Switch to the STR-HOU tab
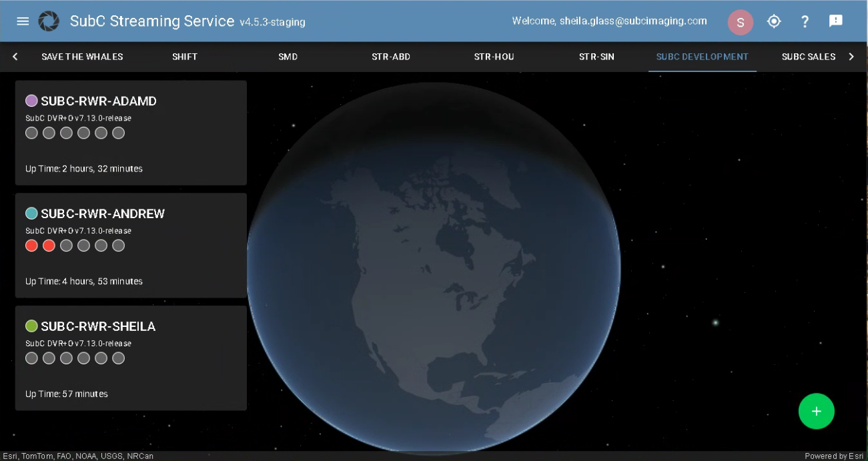Viewport: 868px width, 461px height. point(494,57)
